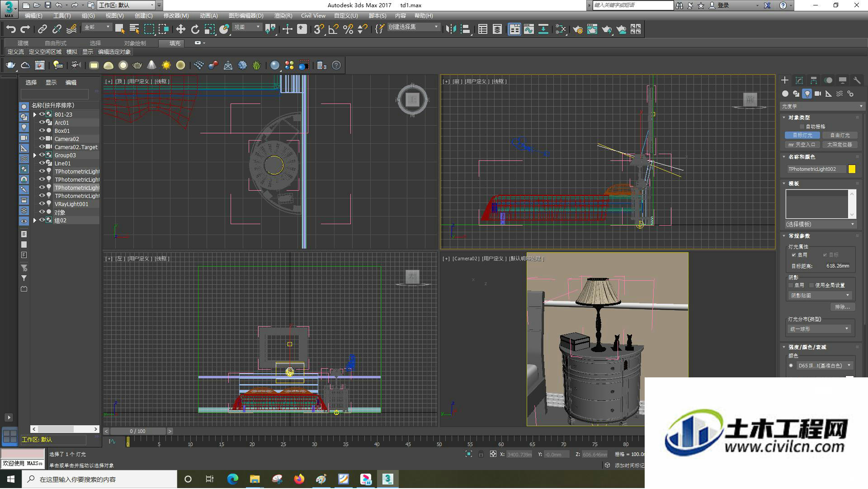Viewport: 868px width, 489px height.
Task: Click the 太阳定位器 button
Action: (x=840, y=145)
